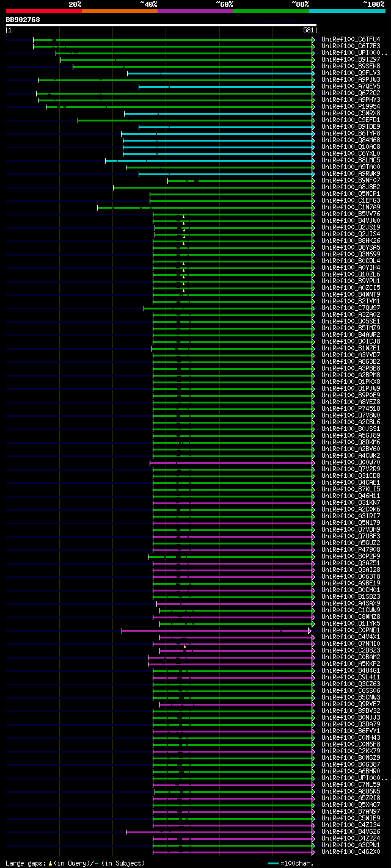This screenshot has width=391, height=868.
Task: Select the UniRef100_Q05SE1 label
Action: coord(351,322)
